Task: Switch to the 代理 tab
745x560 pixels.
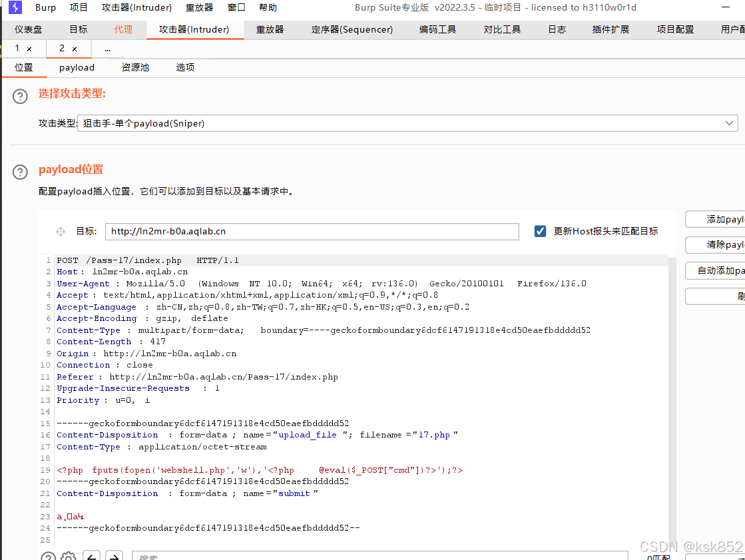Action: [x=124, y=29]
